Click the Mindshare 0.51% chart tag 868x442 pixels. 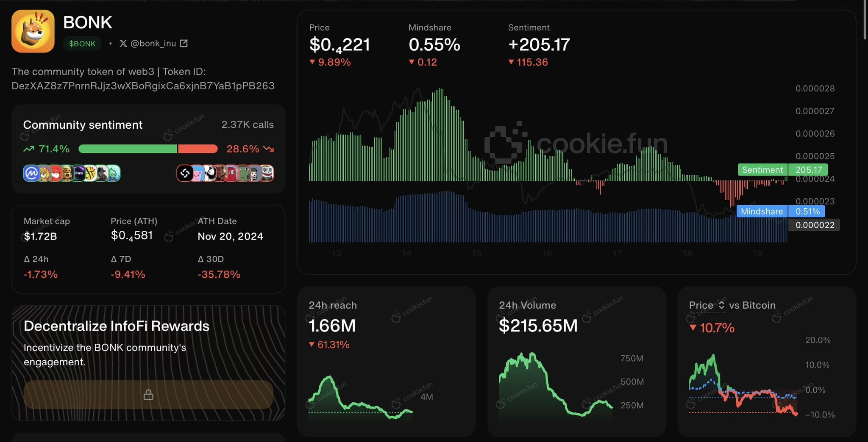781,211
